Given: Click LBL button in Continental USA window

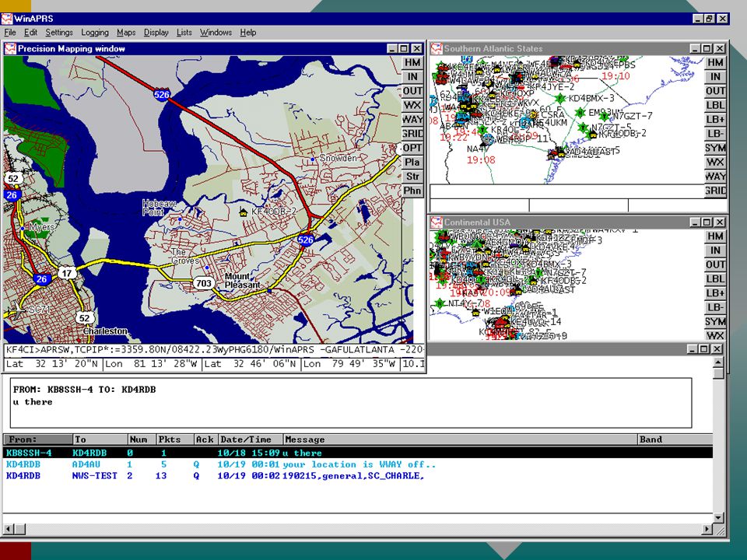Looking at the screenshot, I should tap(715, 279).
